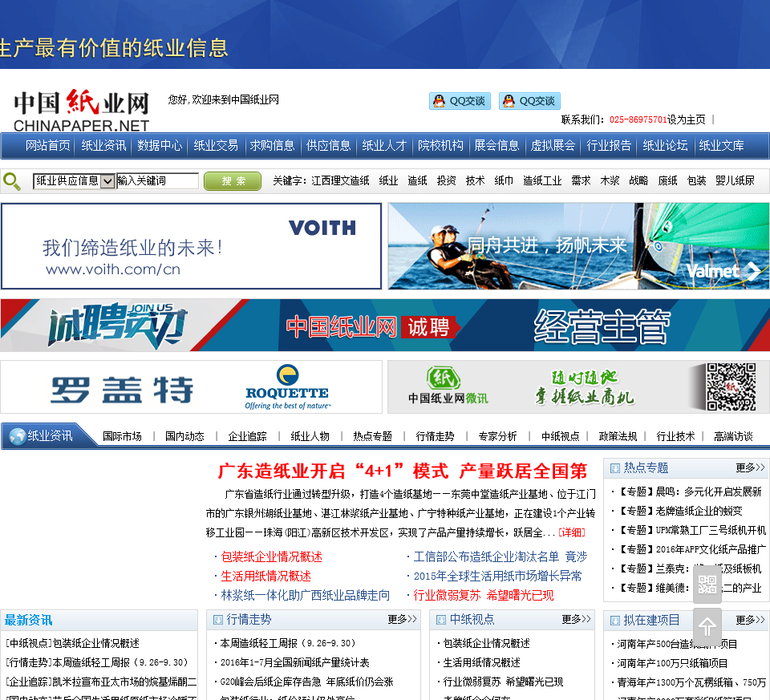Click the back-to-top arrow icon
The image size is (770, 700).
(x=707, y=626)
